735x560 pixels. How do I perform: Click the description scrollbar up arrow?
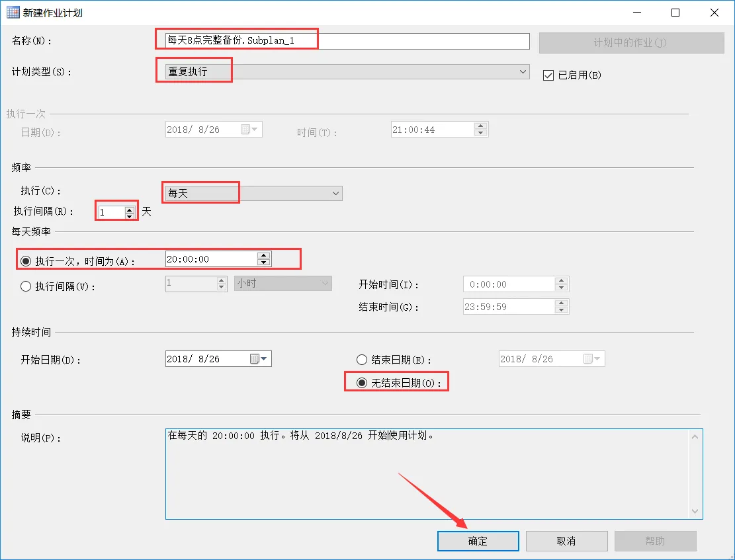coord(695,437)
